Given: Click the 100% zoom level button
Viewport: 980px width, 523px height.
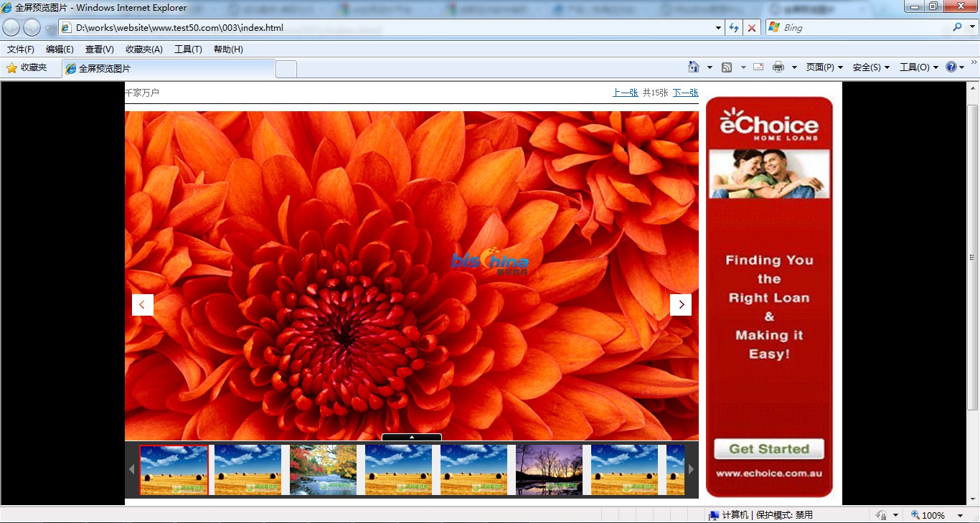Looking at the screenshot, I should (x=928, y=515).
